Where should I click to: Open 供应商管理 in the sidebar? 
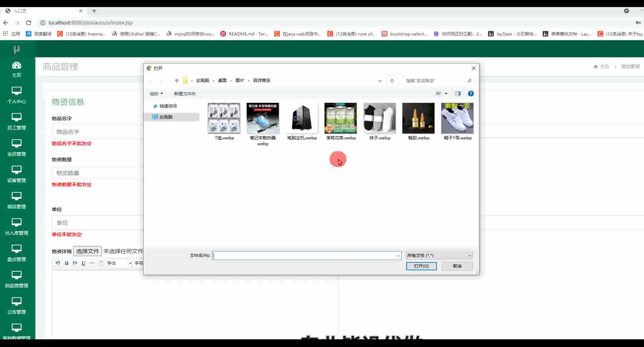(x=16, y=280)
